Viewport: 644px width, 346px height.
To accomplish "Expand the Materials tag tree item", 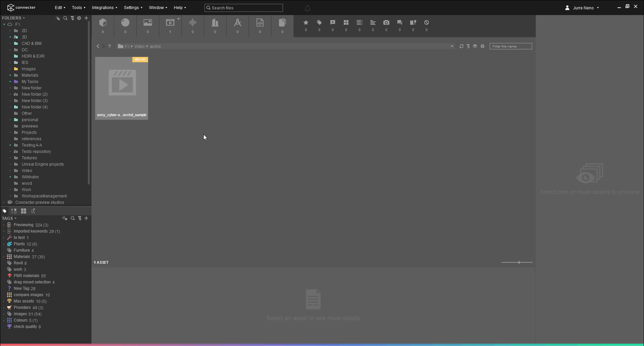I will (x=3, y=257).
